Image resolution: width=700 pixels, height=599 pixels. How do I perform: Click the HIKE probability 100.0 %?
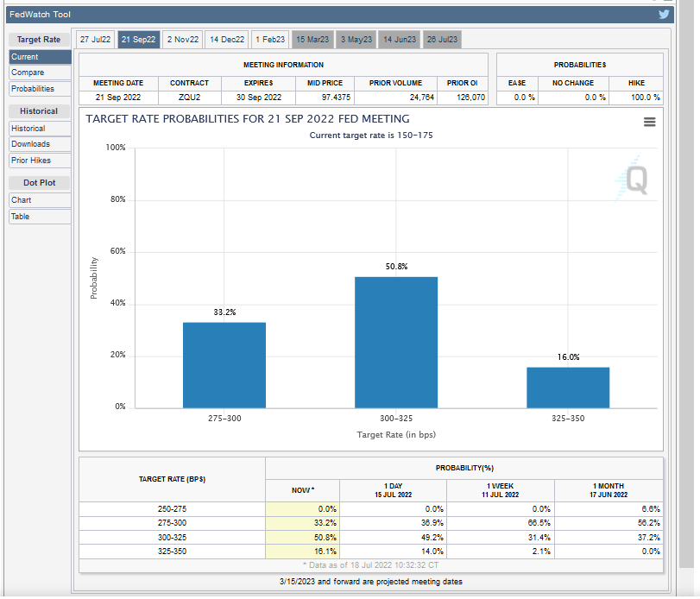pos(645,98)
